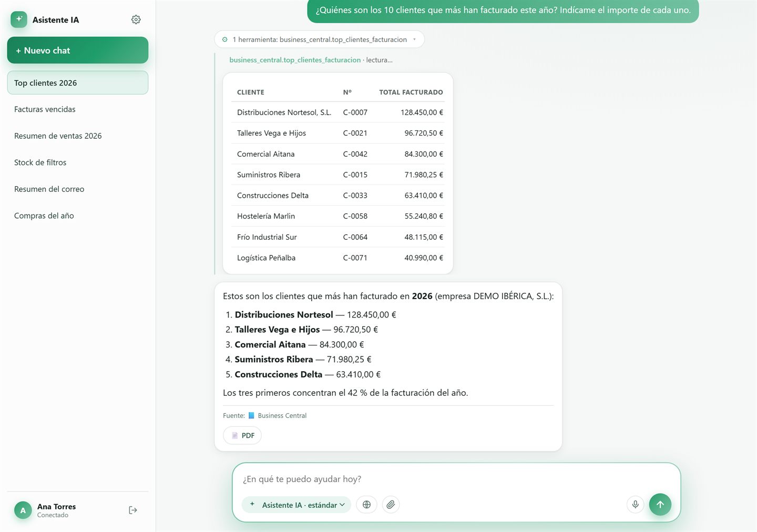Click the user question message bubble

click(503, 10)
